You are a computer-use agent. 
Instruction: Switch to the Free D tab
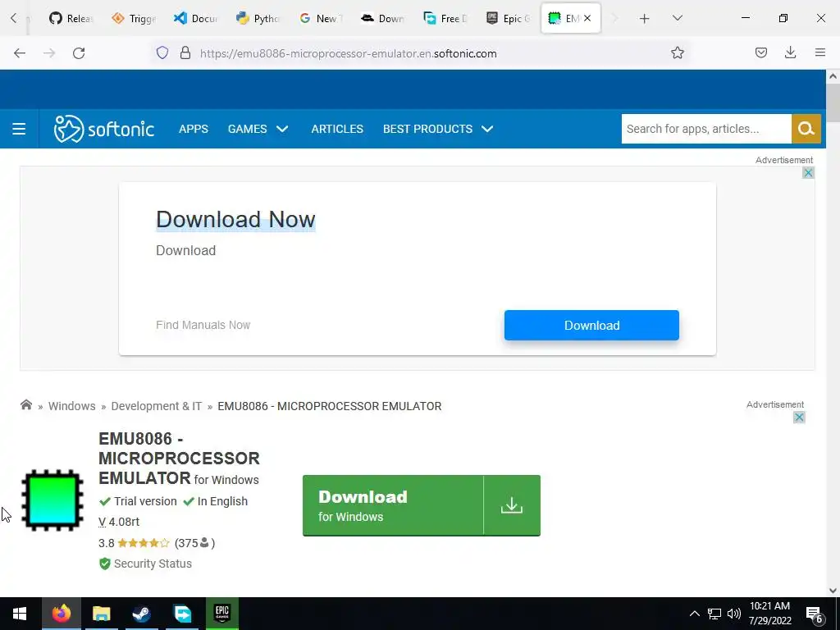click(x=445, y=19)
